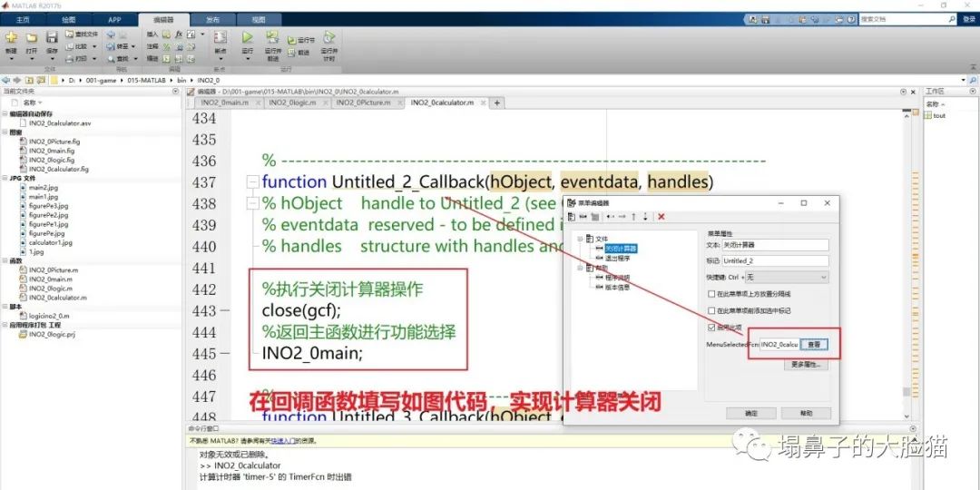This screenshot has height=490, width=980.
Task: Click the Advance (前进) toolbar item
Action: [299, 53]
